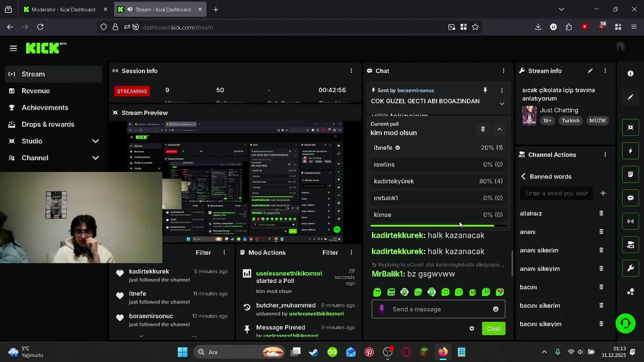The height and width of the screenshot is (362, 644).
Task: Select poll option mrbalık1
Action: coord(438,198)
